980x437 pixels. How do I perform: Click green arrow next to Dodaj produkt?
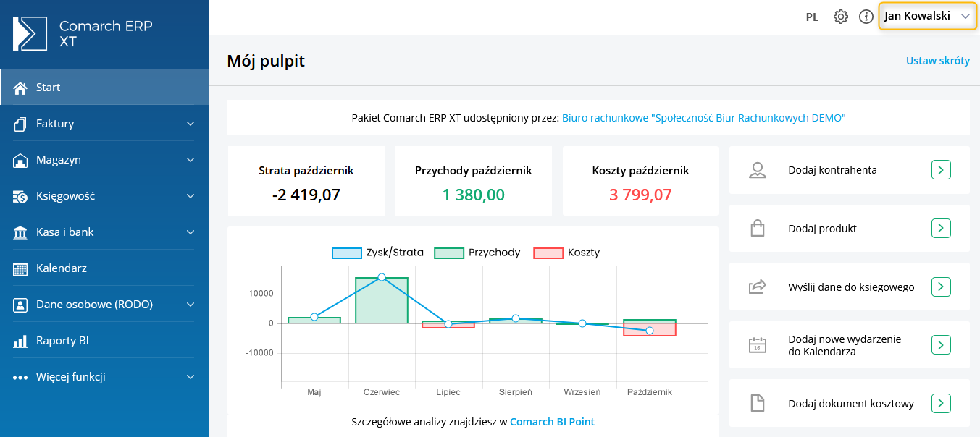[x=941, y=229]
